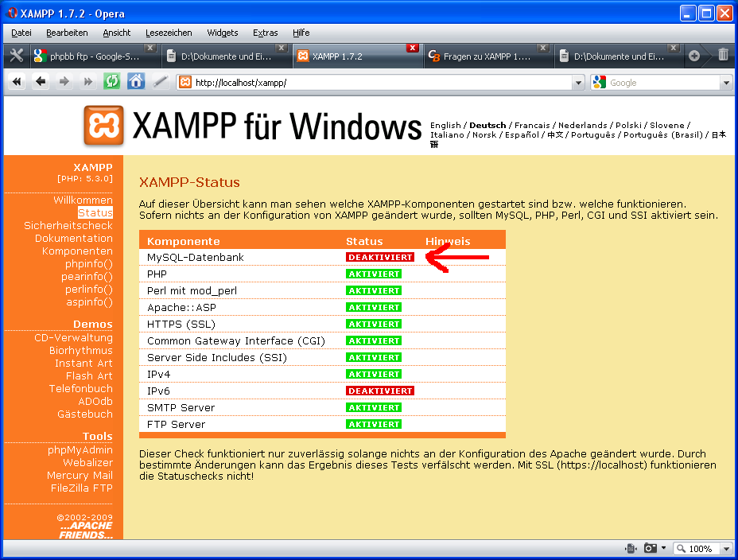Switch language to English
The image size is (738, 560).
point(445,125)
